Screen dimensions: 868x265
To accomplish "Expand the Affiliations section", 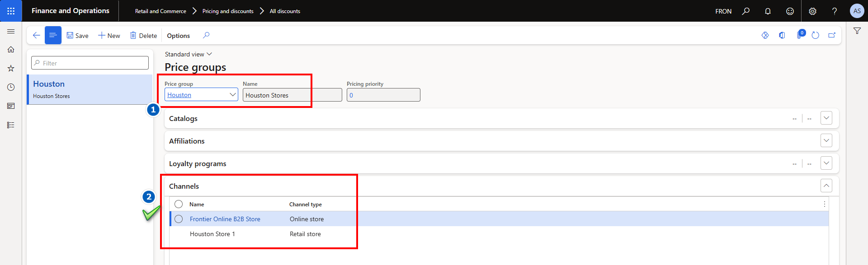I will [826, 141].
